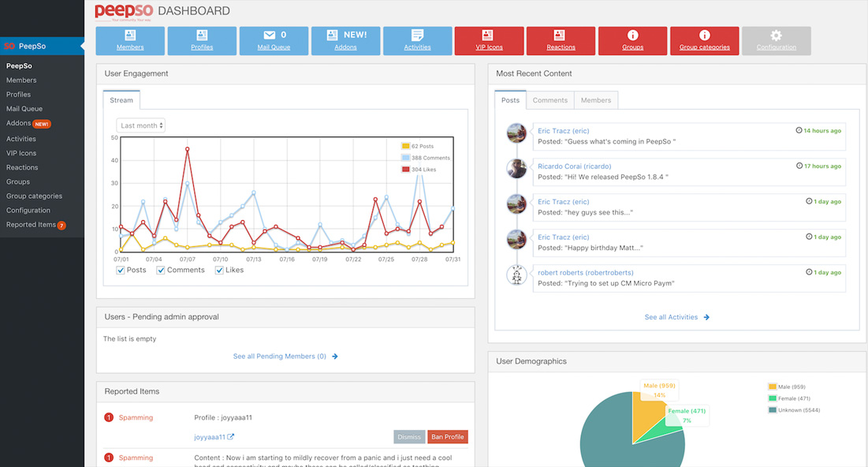Click Ricardo Corai's avatar thumbnail
The width and height of the screenshot is (868, 467).
517,168
